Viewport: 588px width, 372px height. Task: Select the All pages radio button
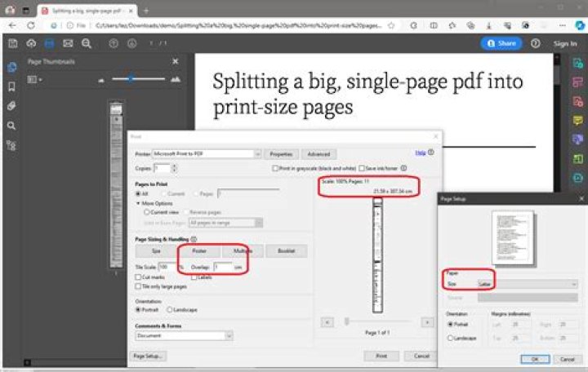click(x=138, y=193)
